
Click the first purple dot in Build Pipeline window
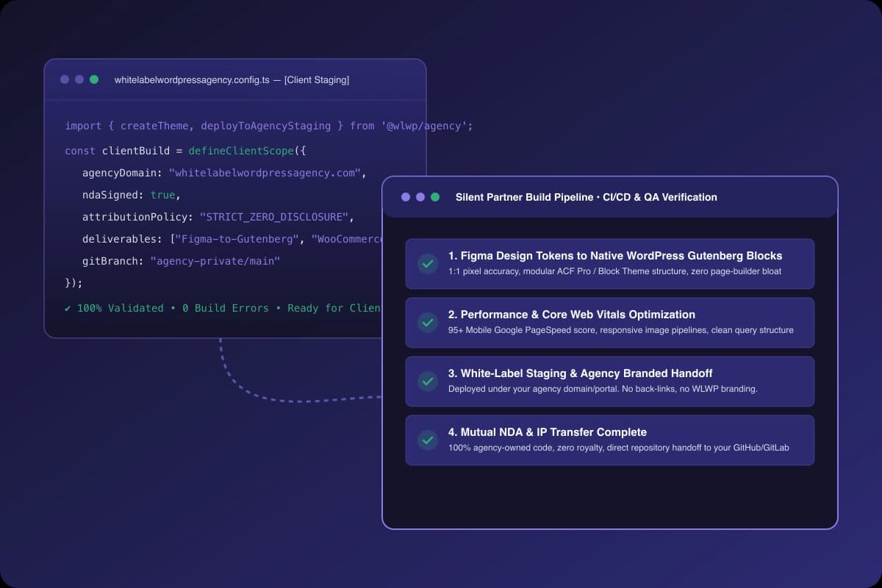coord(406,197)
